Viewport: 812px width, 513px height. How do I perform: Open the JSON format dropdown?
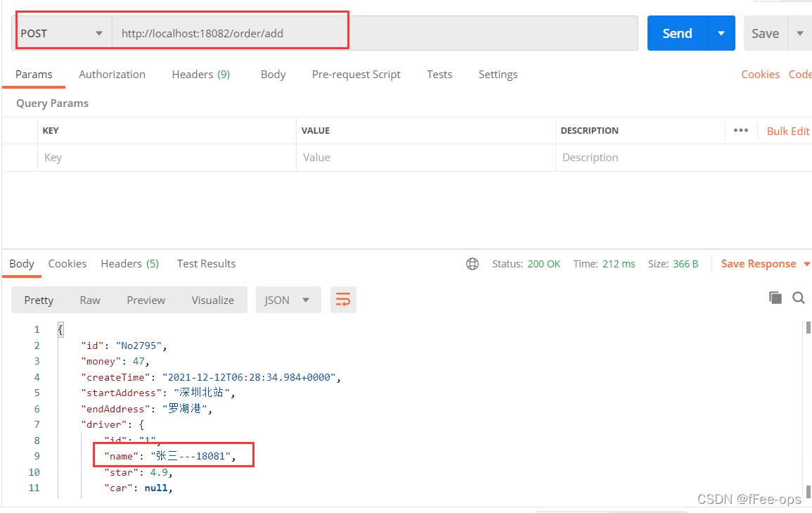(x=288, y=300)
